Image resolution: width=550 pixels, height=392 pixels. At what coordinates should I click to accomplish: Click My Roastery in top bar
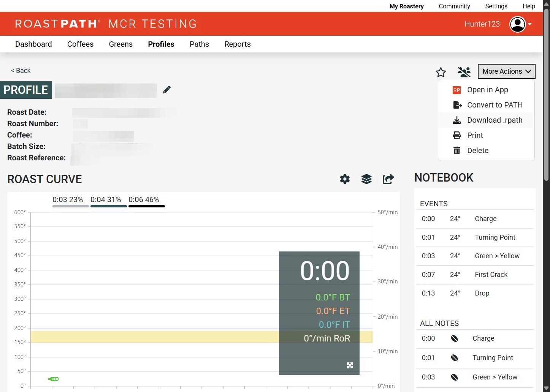(406, 6)
